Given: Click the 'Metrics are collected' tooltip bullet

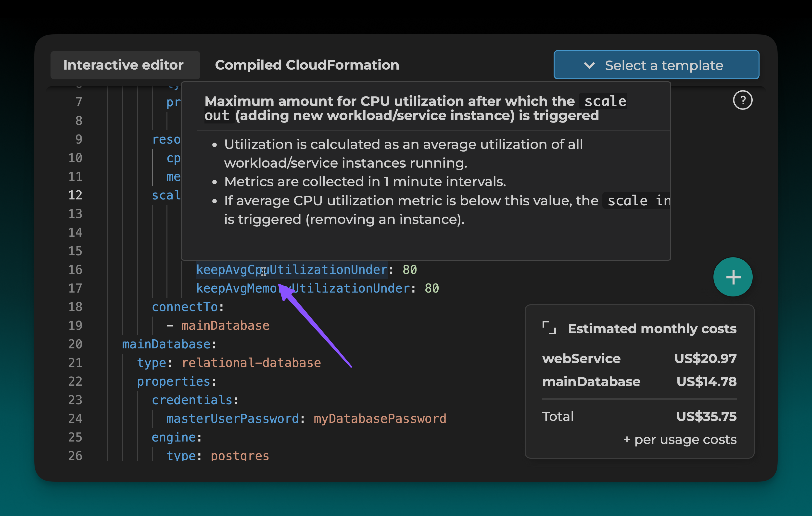Looking at the screenshot, I should 365,182.
